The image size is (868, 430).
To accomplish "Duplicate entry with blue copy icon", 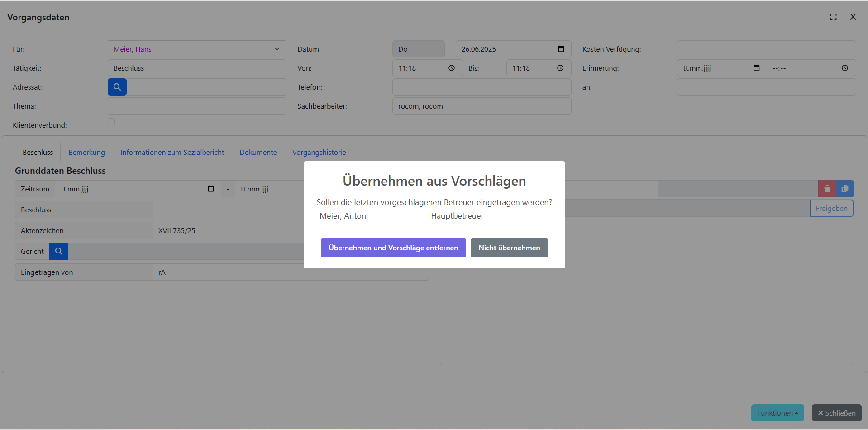I will tap(845, 189).
